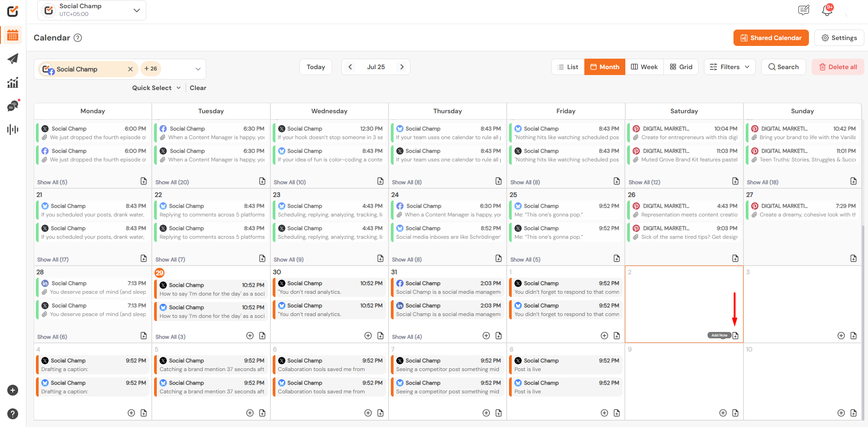Expand the Social Champ workspace dropdown
The height and width of the screenshot is (427, 868).
tap(137, 10)
